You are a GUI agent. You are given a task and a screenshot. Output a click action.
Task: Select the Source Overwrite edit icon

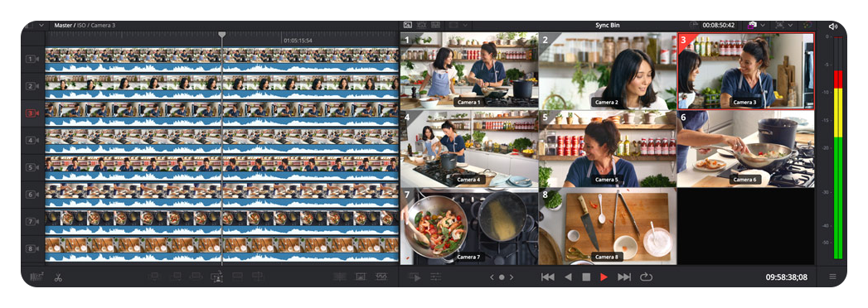(258, 277)
